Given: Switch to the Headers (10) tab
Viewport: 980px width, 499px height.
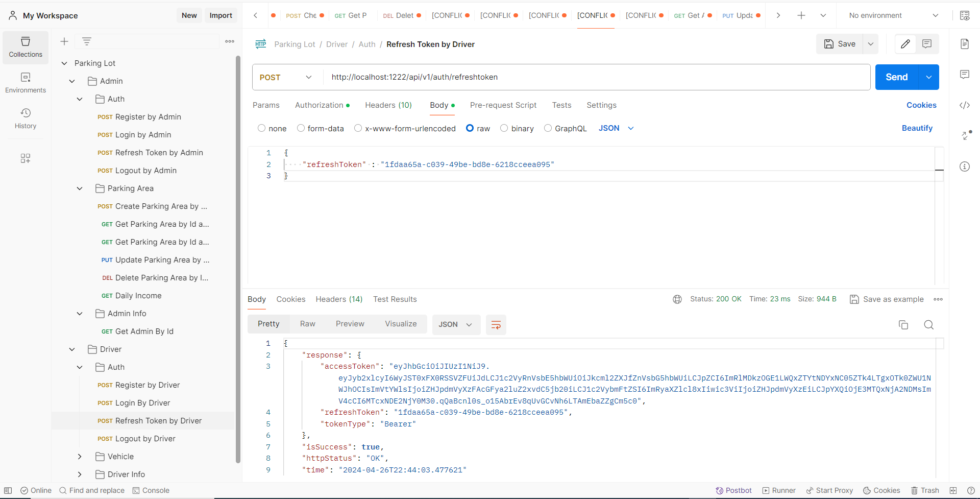Looking at the screenshot, I should click(388, 105).
